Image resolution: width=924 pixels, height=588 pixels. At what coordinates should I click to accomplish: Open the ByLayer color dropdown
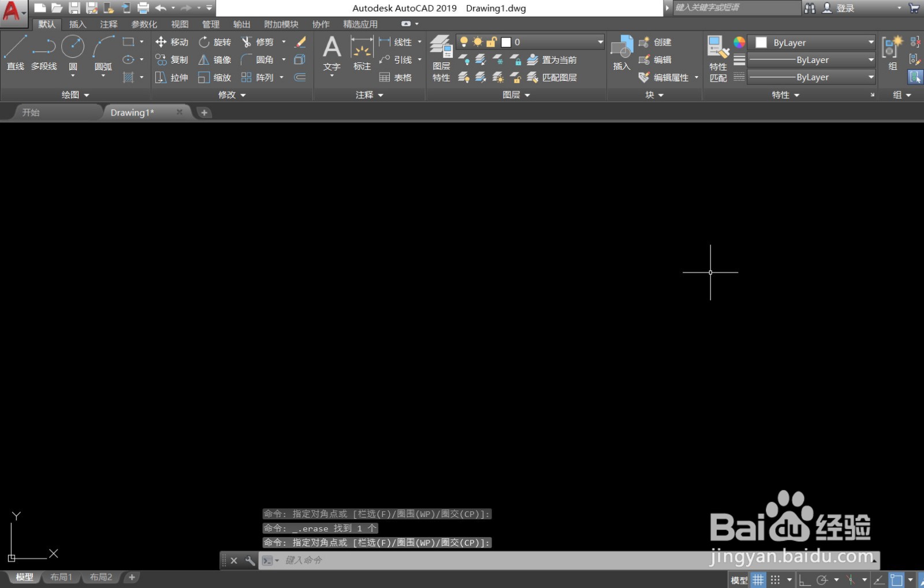tap(811, 42)
